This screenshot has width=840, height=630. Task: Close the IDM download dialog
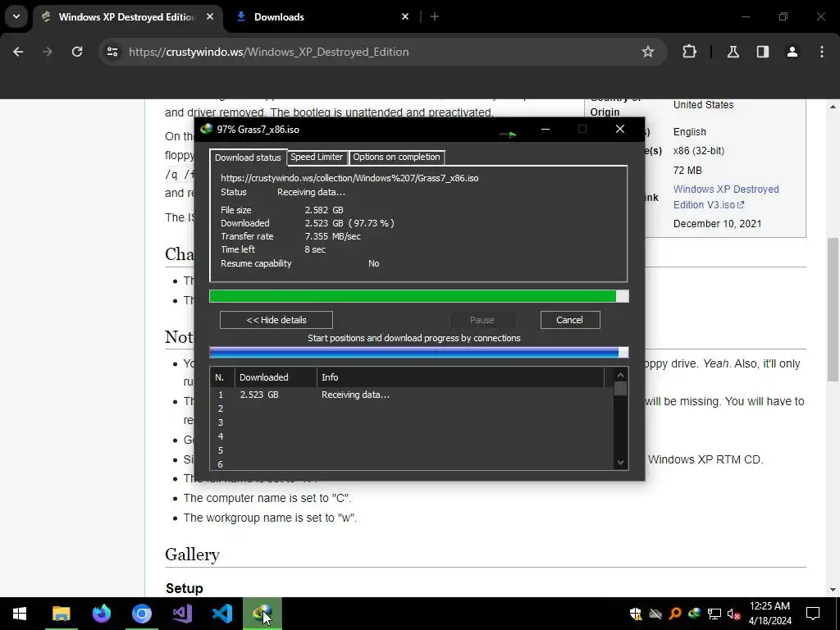(620, 129)
